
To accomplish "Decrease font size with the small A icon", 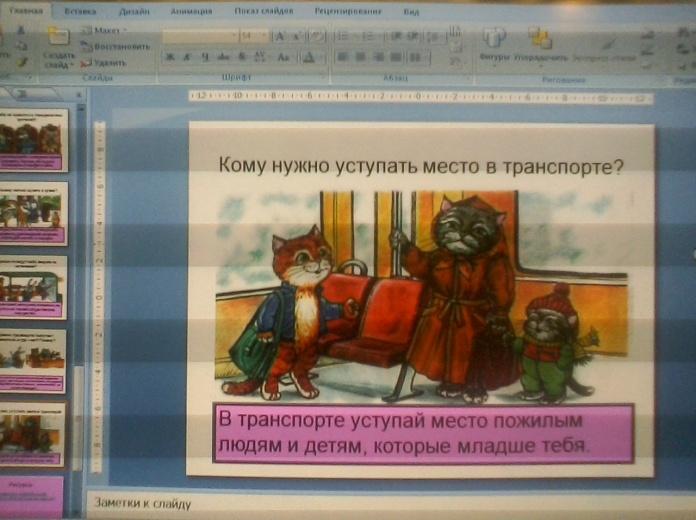I will coord(296,36).
